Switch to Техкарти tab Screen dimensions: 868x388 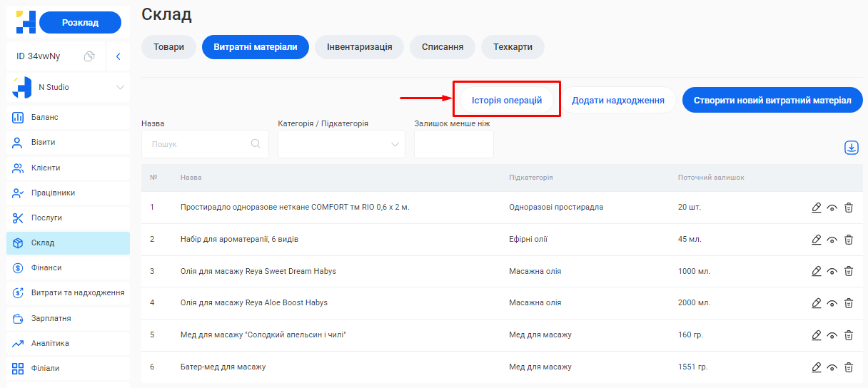pos(513,47)
